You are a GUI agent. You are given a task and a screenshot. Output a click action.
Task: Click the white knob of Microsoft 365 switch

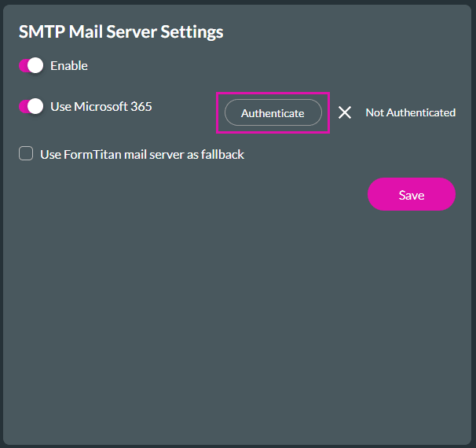coord(35,106)
